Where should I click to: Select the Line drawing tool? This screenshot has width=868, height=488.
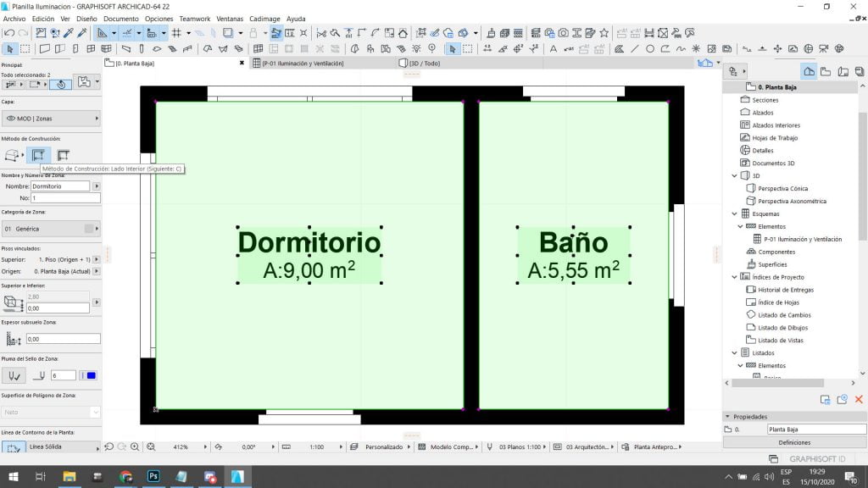pyautogui.click(x=633, y=48)
